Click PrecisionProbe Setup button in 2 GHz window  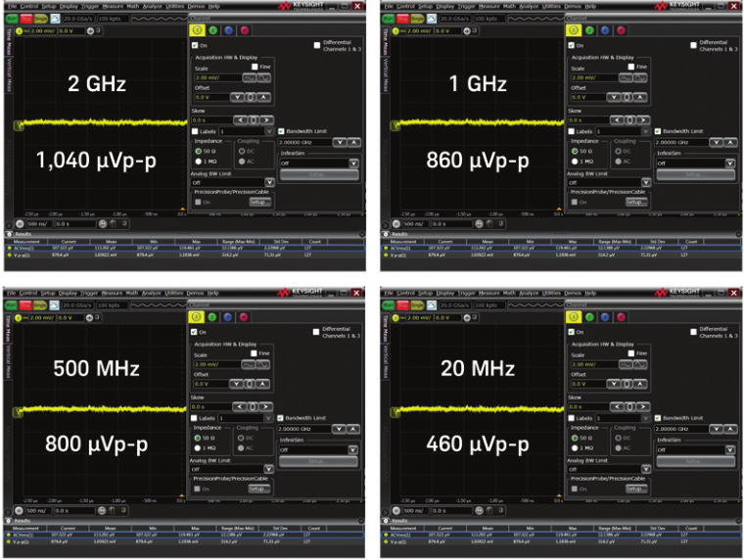260,203
